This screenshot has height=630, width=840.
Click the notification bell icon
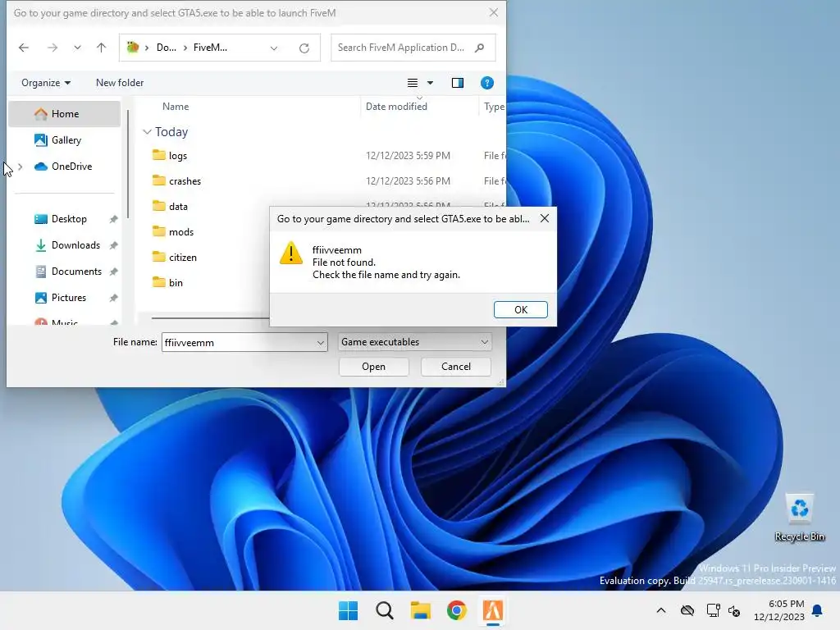pyautogui.click(x=817, y=610)
